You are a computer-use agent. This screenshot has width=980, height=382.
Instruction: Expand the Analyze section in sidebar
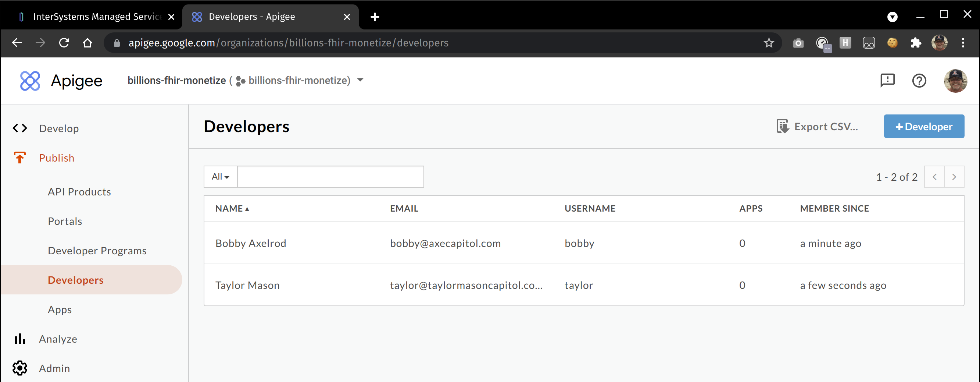point(58,339)
